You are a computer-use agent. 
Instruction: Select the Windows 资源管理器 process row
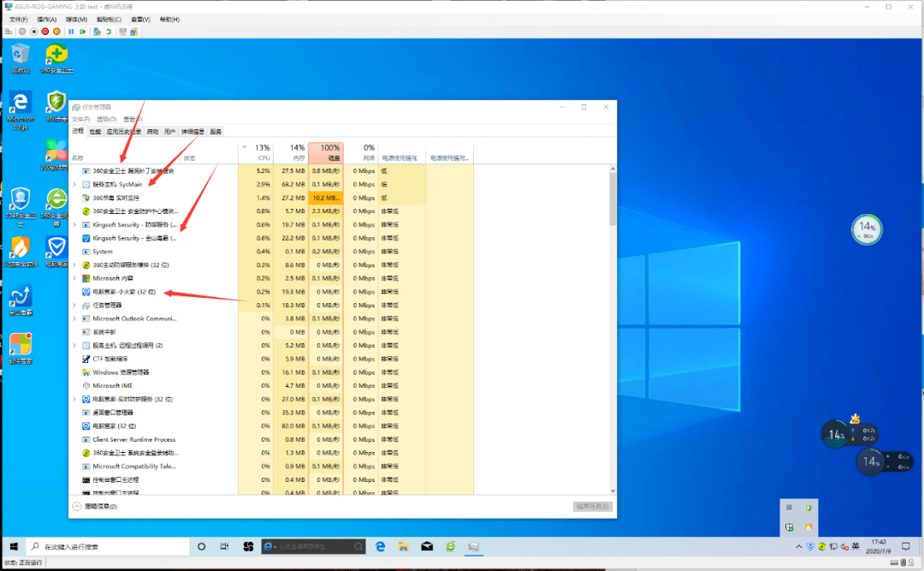pos(271,372)
